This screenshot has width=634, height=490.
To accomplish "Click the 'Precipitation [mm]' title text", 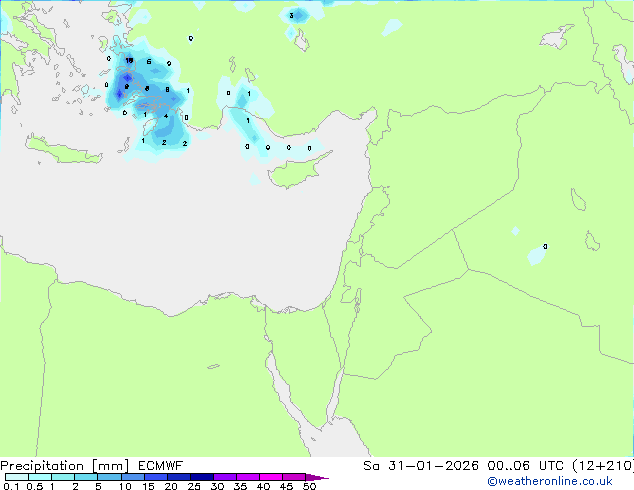I will click(65, 466).
